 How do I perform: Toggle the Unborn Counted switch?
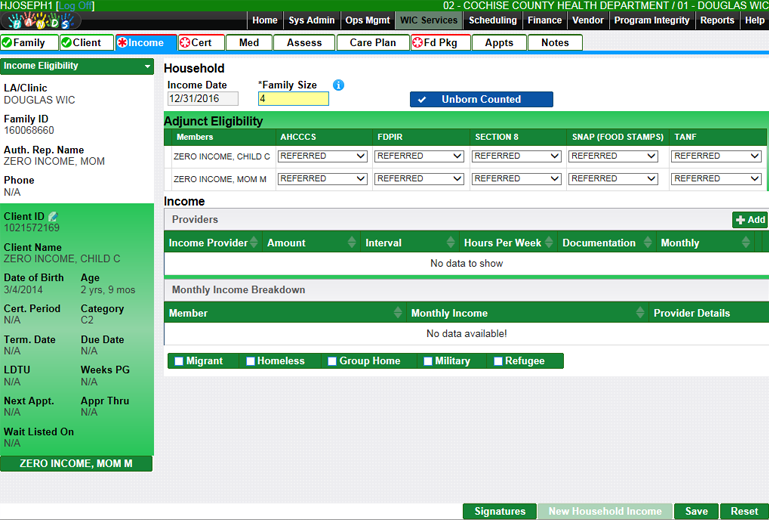pyautogui.click(x=481, y=99)
